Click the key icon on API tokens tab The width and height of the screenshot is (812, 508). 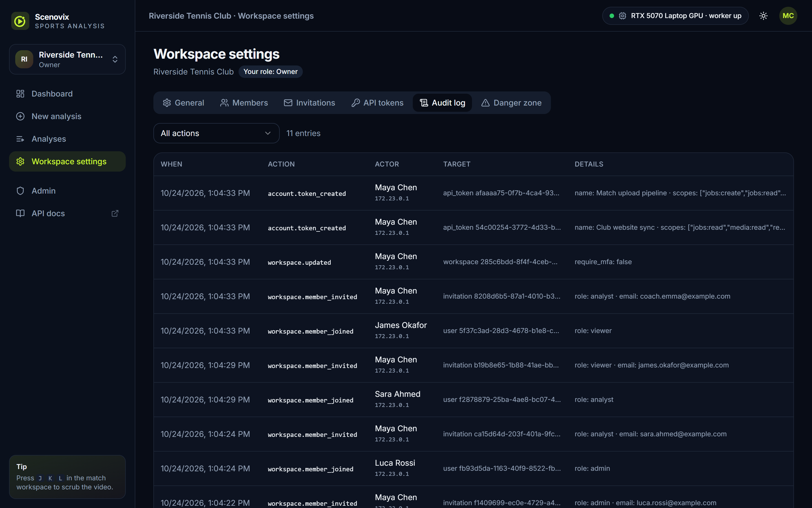point(355,103)
